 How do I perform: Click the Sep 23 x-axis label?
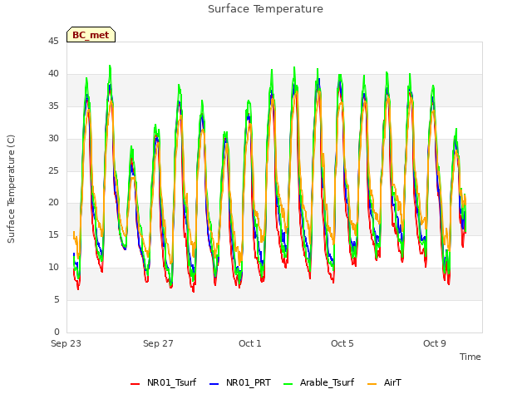tap(66, 343)
